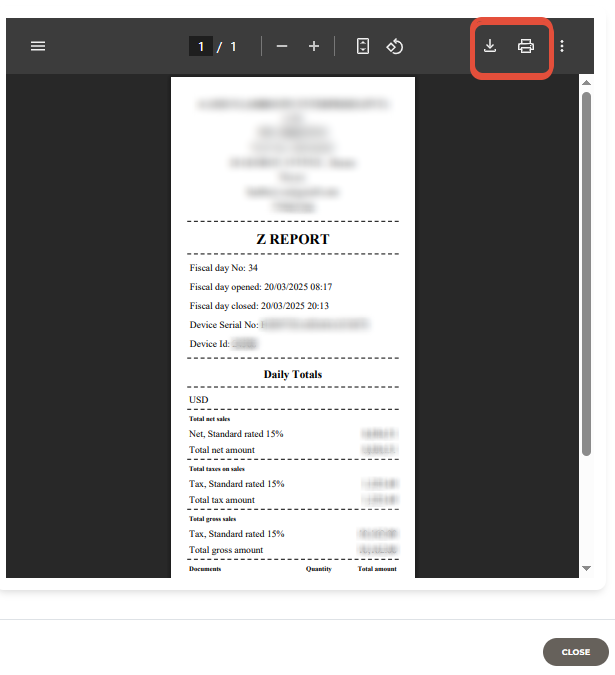Click the 'USD' currency text
Image resolution: width=615 pixels, height=675 pixels.
[198, 399]
